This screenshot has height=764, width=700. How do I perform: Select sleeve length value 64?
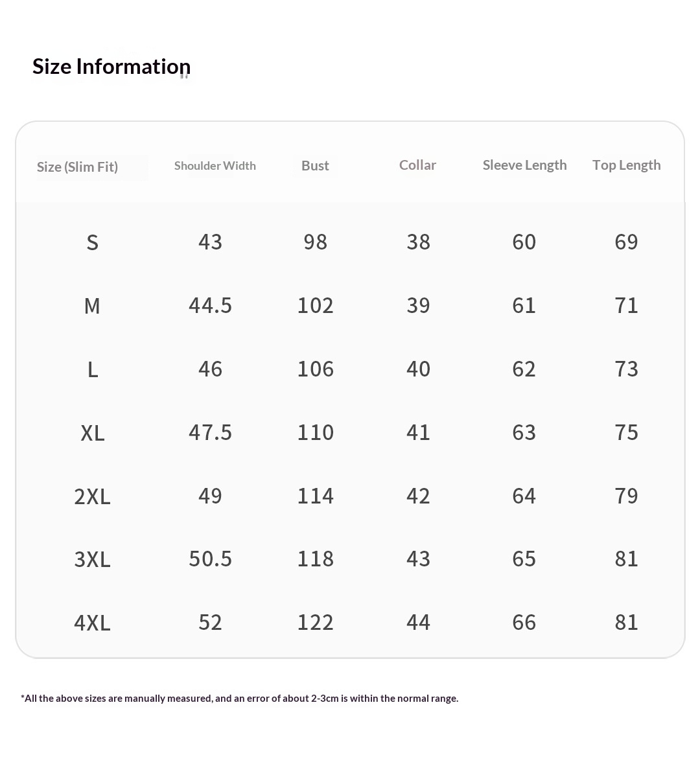click(x=524, y=496)
